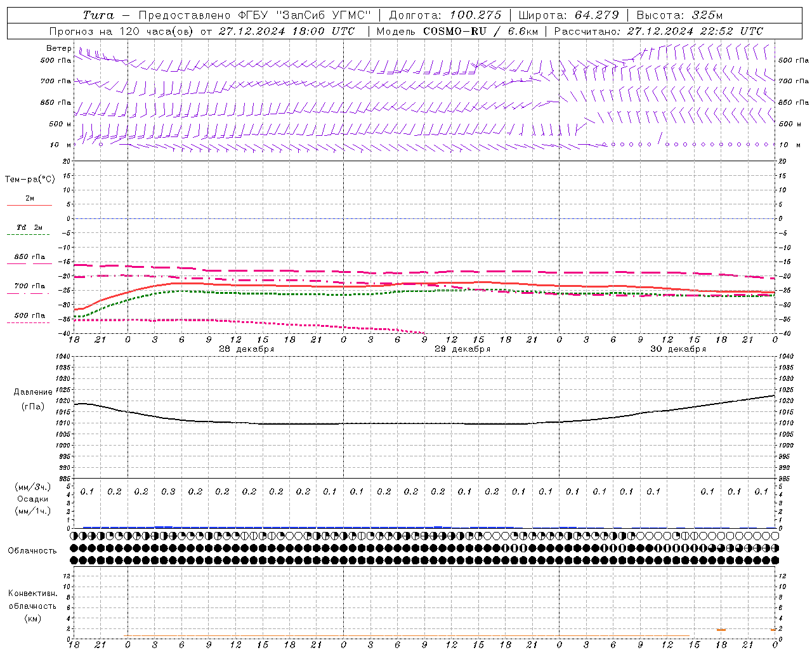812x650 pixels.
Task: Click the "30 декабря" date label
Action: (678, 349)
